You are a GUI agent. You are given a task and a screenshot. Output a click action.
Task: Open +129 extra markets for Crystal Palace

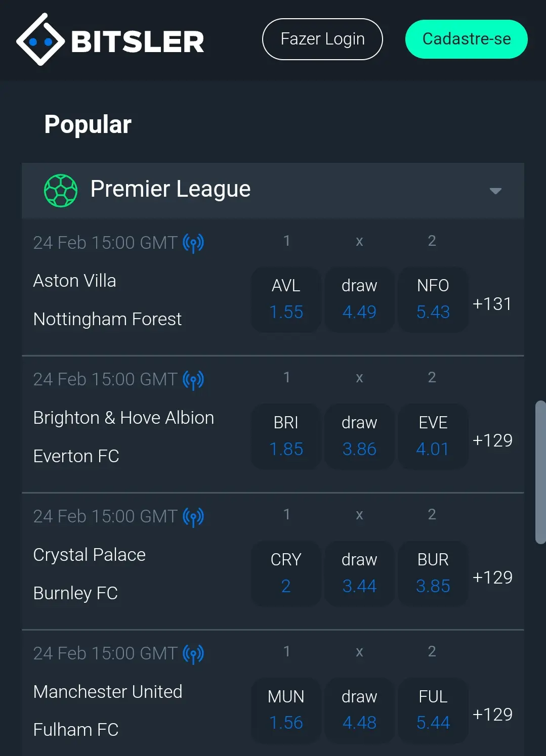[x=492, y=577]
